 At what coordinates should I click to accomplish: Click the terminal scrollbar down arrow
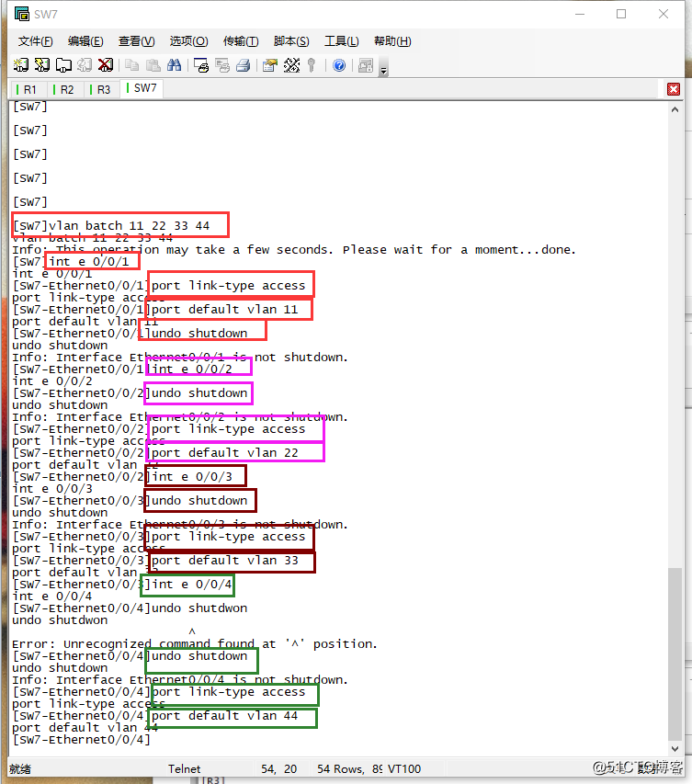click(x=675, y=748)
